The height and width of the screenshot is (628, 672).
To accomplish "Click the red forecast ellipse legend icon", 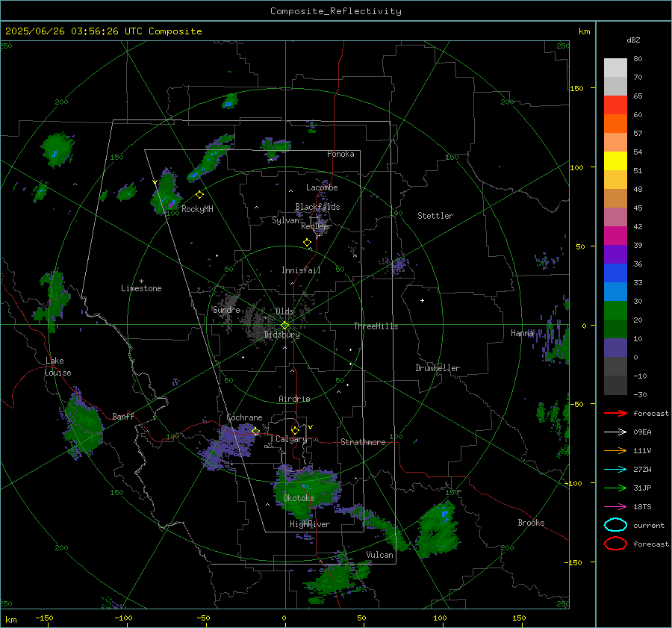I will tap(615, 544).
